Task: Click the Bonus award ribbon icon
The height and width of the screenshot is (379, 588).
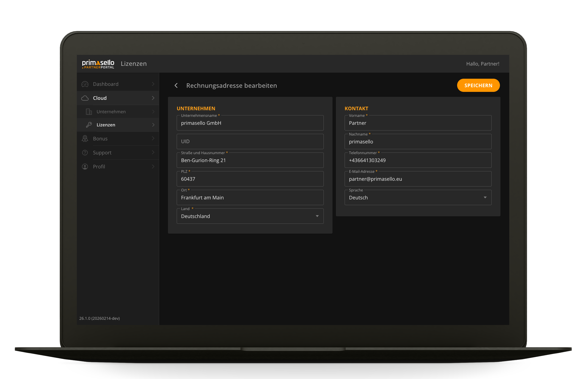Action: (85, 139)
